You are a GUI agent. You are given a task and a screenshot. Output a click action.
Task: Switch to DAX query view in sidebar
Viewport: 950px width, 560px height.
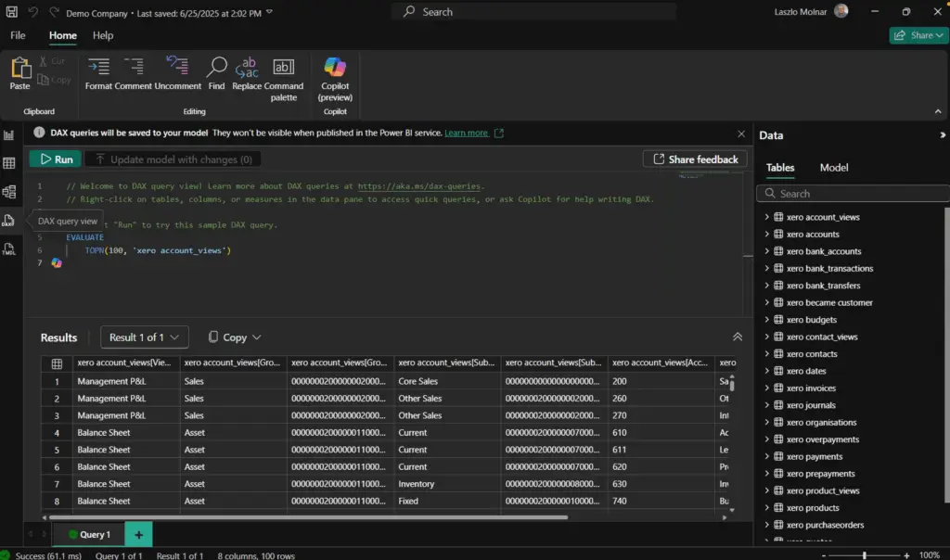(8, 221)
